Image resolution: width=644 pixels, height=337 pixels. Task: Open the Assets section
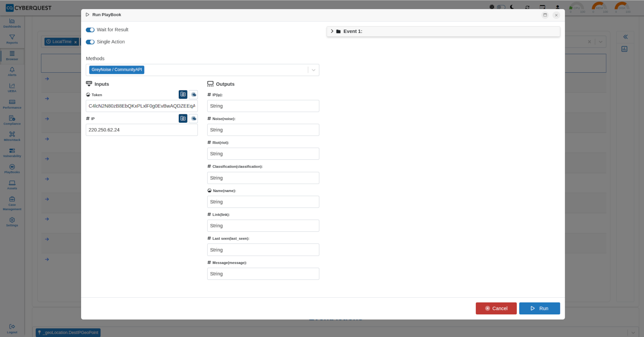(x=12, y=185)
